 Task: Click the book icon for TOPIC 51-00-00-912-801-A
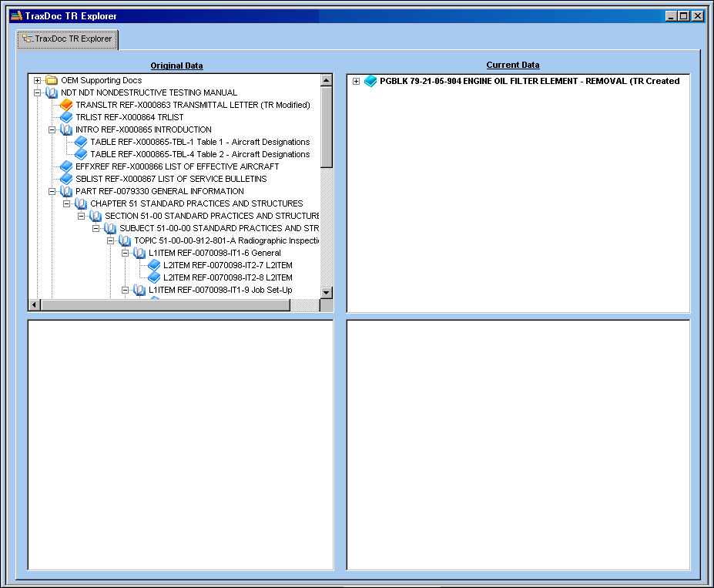click(x=124, y=240)
